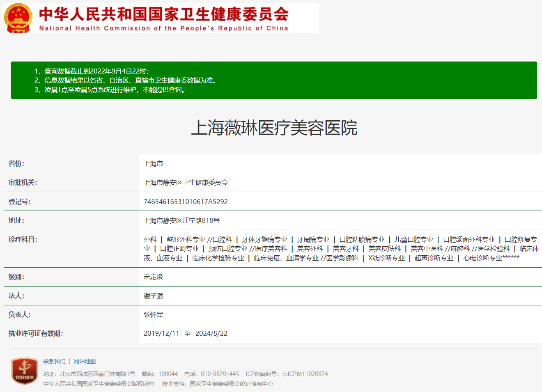The width and height of the screenshot is (542, 392).
Task: Click the footer phone number 010-68791445
Action: 220,374
